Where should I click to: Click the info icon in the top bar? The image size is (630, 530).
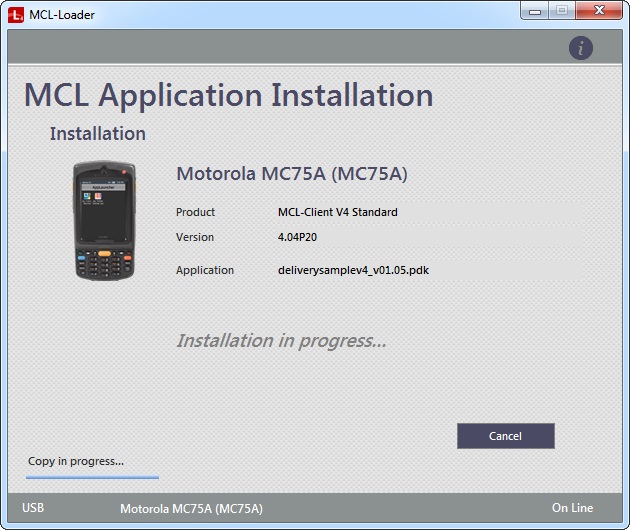[581, 48]
